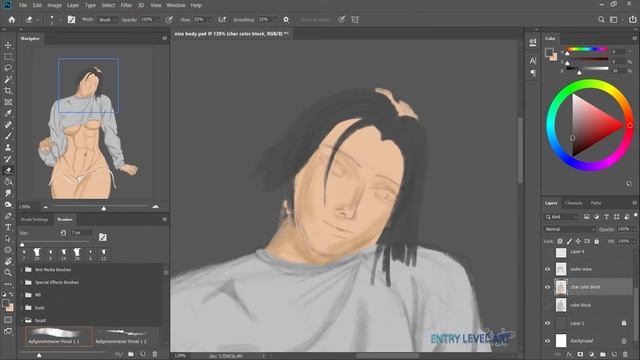640x360 pixels.
Task: Toggle lock all padlock icon
Action: pyautogui.click(x=596, y=241)
